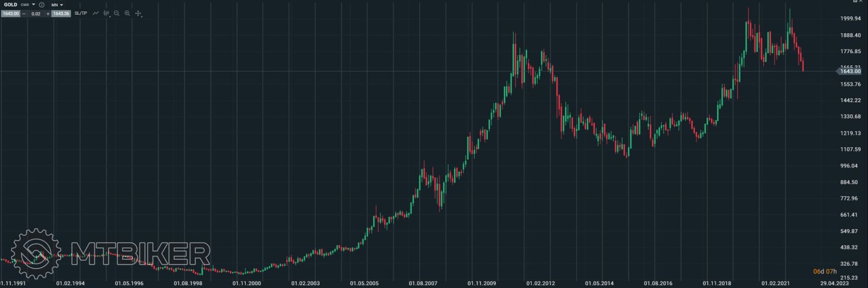Click the current price 1643.00 axis label
Screen dimensions: 868x288
[x=850, y=71]
